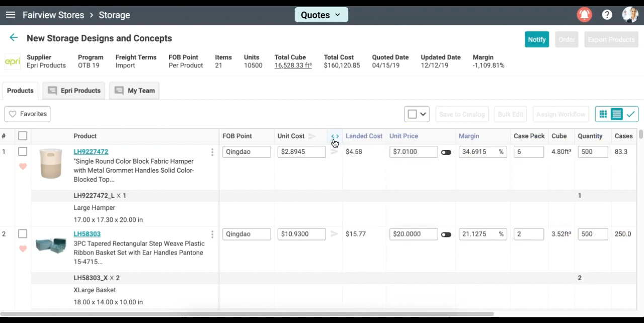Select checkbox for product row 1
Viewport: 644px width, 323px height.
(x=23, y=151)
